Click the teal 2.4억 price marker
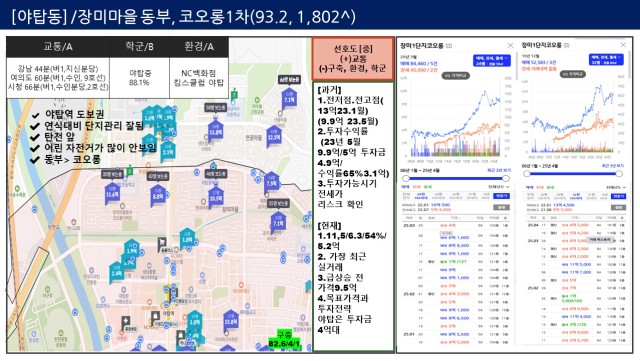This screenshot has width=640, height=361. coord(116,272)
